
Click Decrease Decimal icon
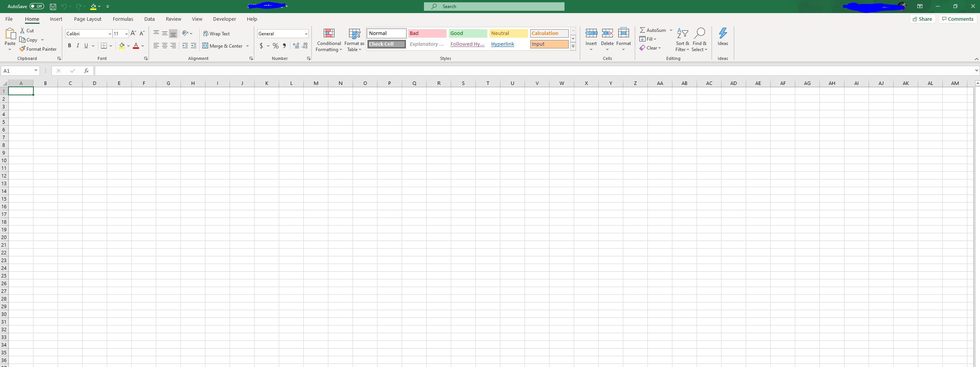[305, 46]
